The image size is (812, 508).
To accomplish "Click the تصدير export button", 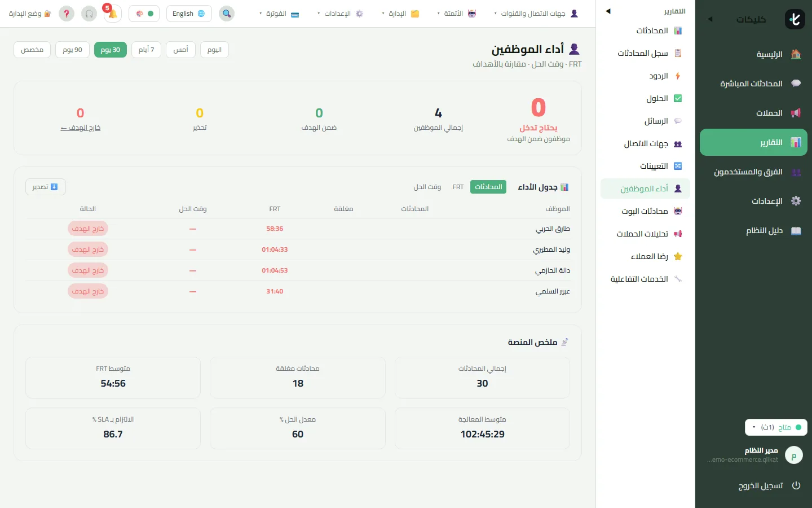I will pos(46,187).
